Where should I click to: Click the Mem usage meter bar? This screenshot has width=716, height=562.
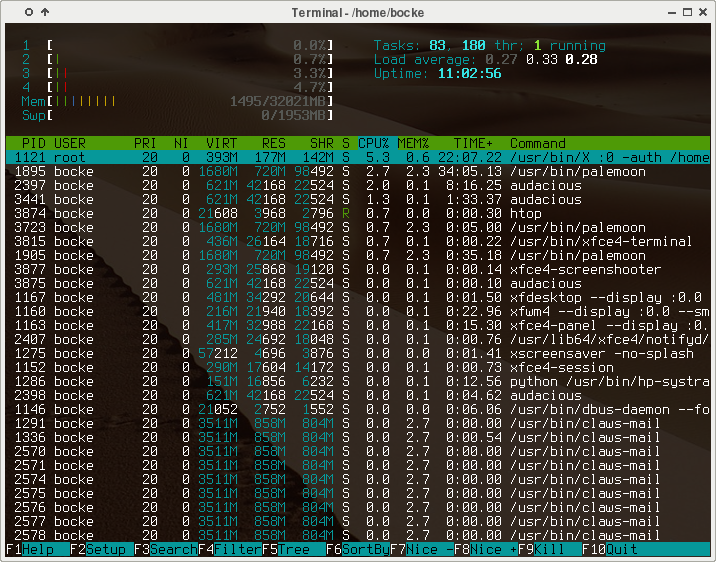[178, 101]
